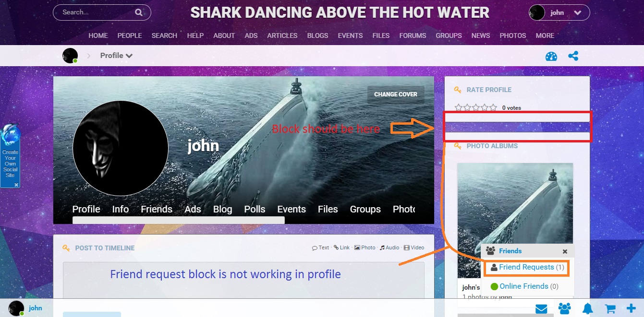Screen dimensions: 644x317
Task: Select the Profile tab on cover
Action: (86, 209)
